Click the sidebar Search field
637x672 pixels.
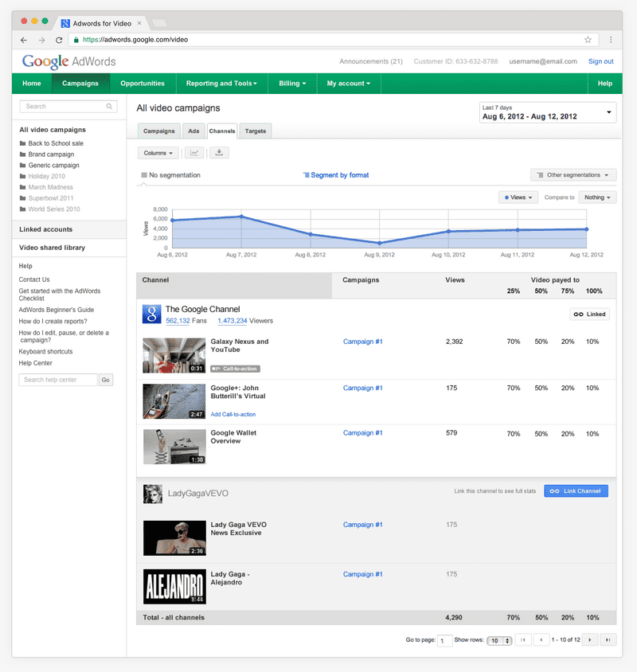point(68,106)
